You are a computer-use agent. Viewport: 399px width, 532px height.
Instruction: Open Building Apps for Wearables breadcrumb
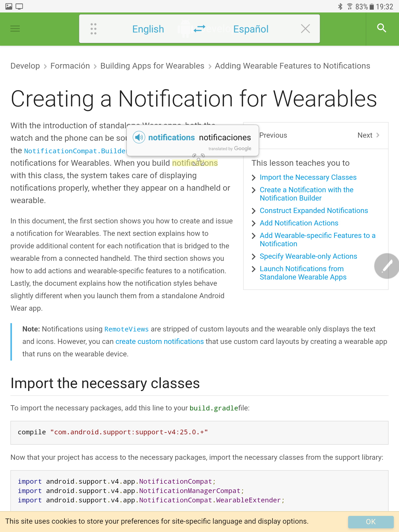coord(152,66)
